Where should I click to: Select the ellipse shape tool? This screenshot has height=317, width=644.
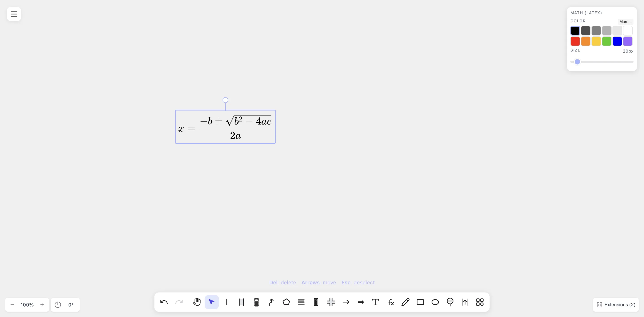pos(435,302)
